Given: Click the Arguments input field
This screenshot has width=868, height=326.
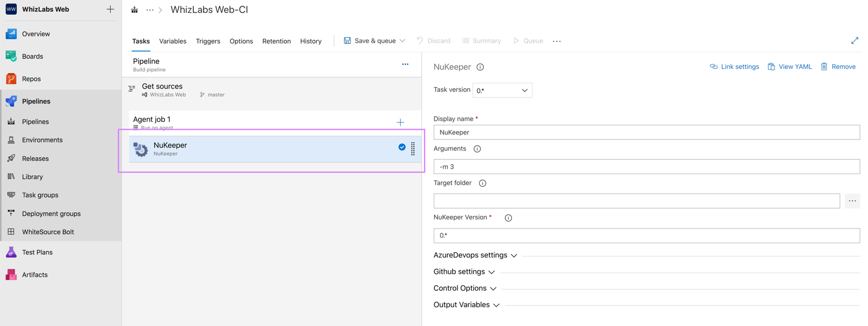Looking at the screenshot, I should pos(646,167).
